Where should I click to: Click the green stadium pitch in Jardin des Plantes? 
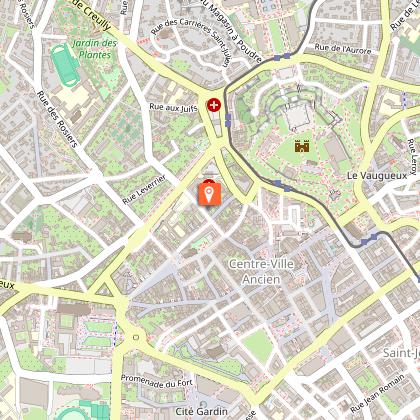click(x=65, y=65)
